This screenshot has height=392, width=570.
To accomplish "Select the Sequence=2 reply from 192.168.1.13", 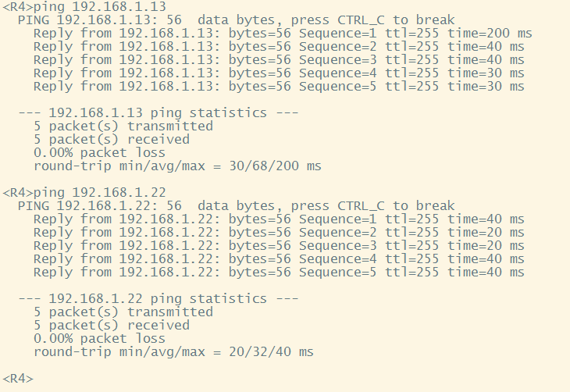I will 279,47.
